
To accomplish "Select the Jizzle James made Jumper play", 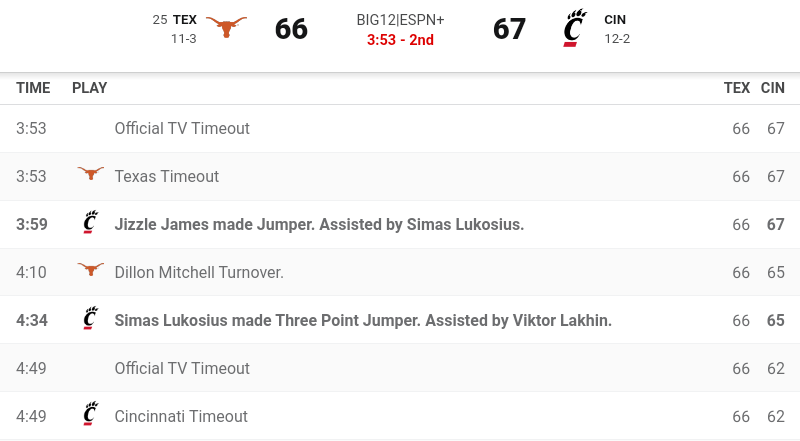I will coord(319,224).
